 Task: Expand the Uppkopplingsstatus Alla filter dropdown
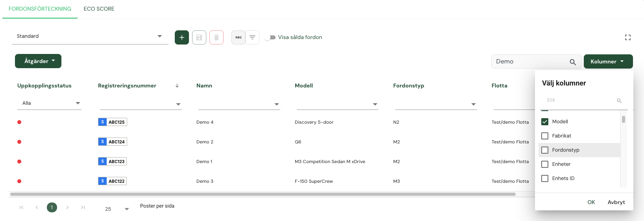tap(50, 103)
